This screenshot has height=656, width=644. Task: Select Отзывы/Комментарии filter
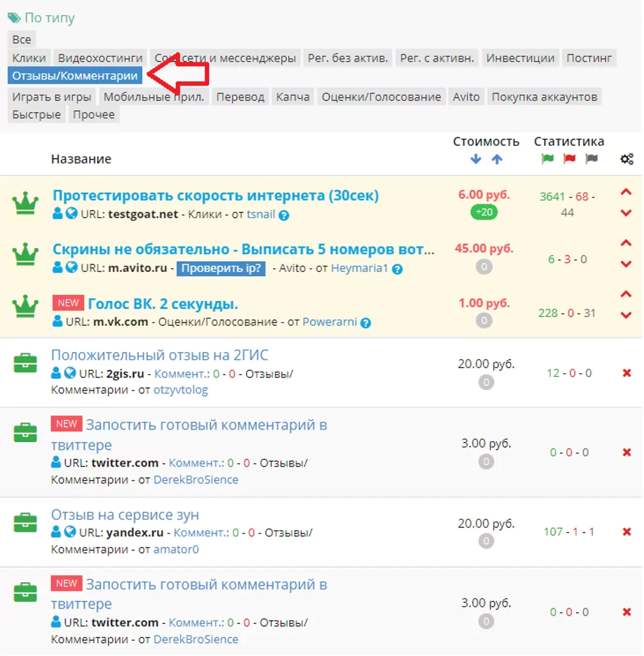(75, 76)
